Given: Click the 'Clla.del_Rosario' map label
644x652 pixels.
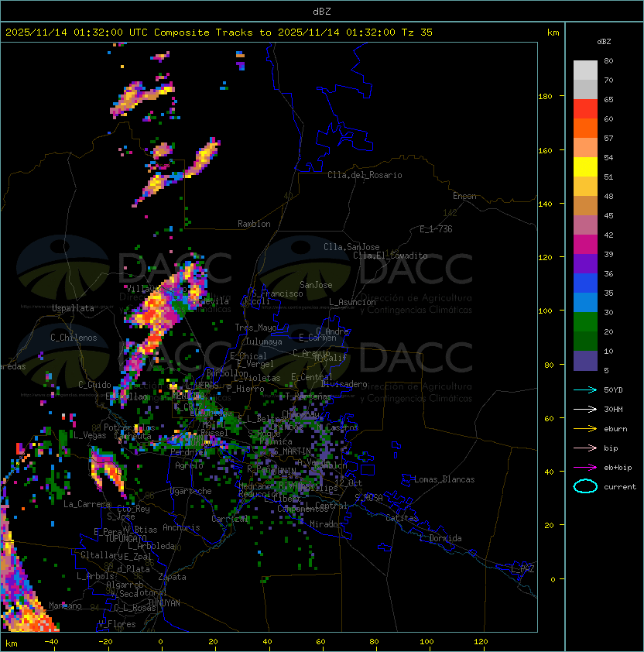Looking at the screenshot, I should pyautogui.click(x=365, y=175).
